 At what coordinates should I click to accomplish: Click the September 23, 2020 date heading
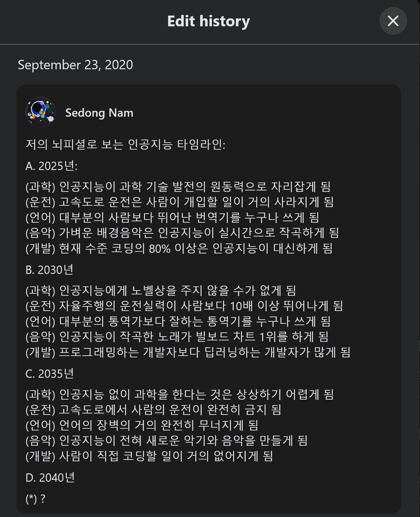point(75,65)
